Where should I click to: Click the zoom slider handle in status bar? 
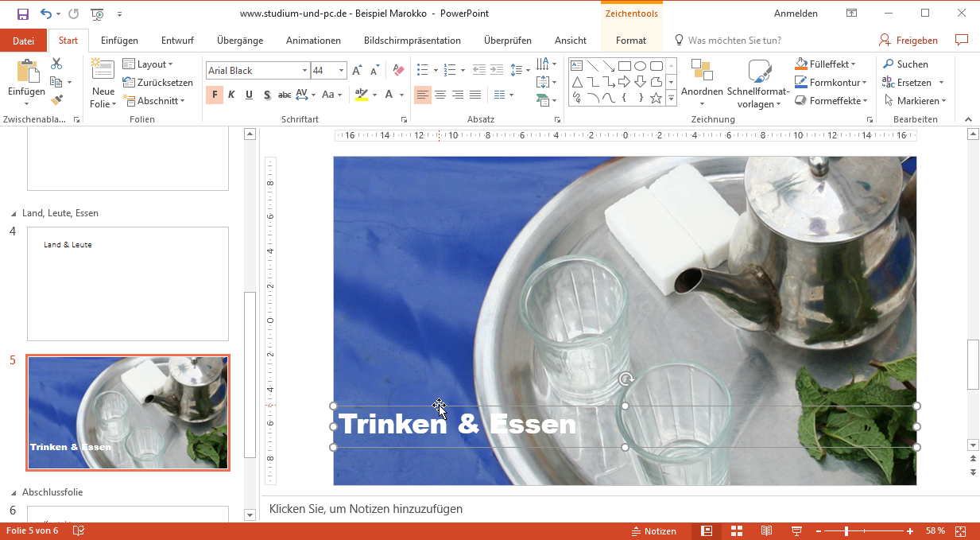(x=846, y=531)
